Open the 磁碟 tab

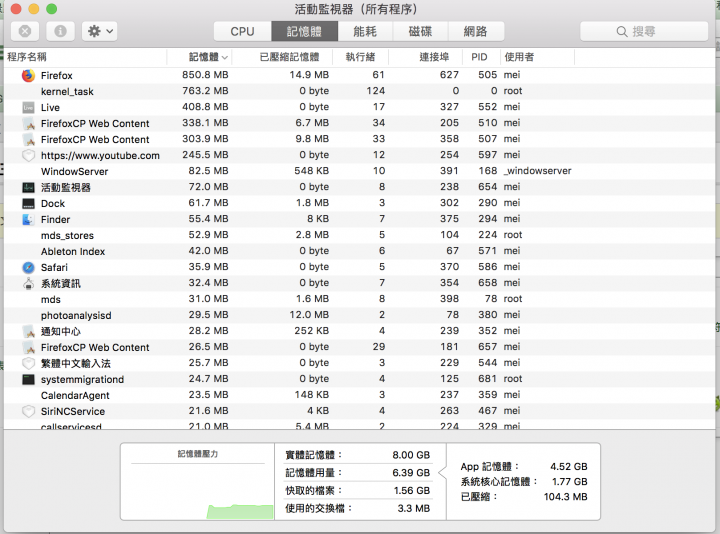point(420,31)
